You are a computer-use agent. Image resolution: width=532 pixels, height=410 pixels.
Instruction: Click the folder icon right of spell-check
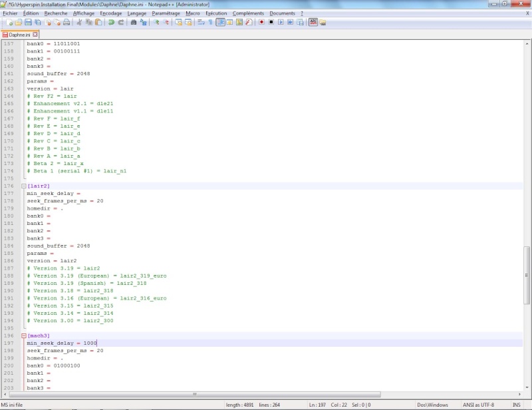pyautogui.click(x=323, y=23)
